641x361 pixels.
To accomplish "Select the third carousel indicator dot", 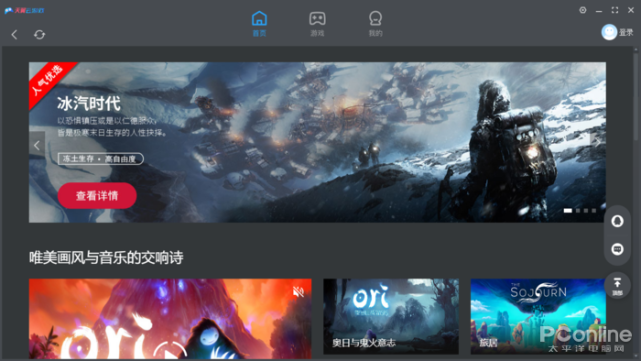I will pyautogui.click(x=586, y=211).
